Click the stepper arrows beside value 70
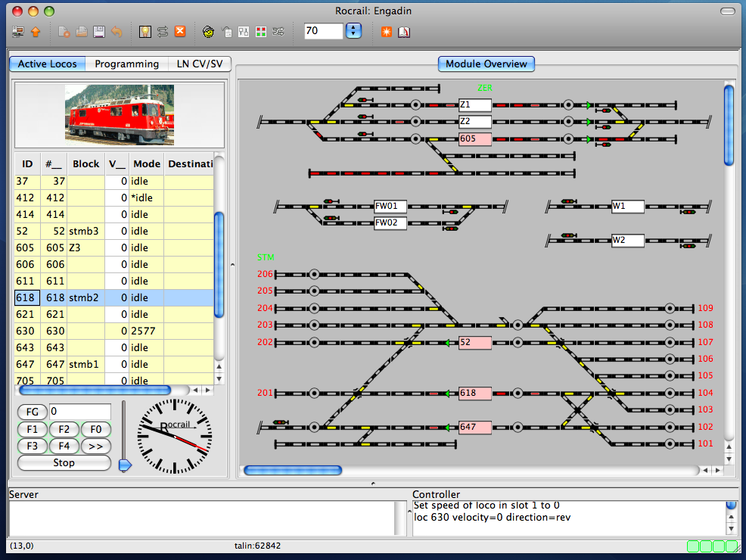Image resolution: width=746 pixels, height=560 pixels. point(354,31)
